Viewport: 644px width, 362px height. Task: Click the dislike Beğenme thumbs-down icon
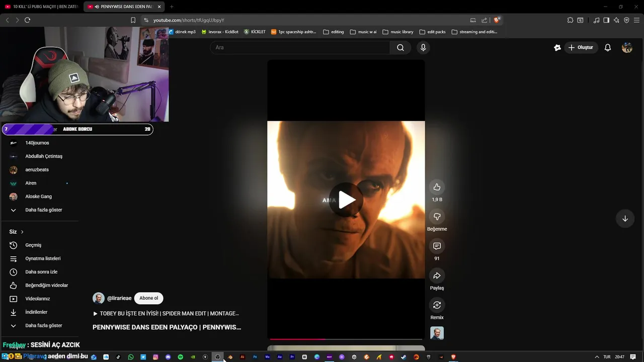437,217
